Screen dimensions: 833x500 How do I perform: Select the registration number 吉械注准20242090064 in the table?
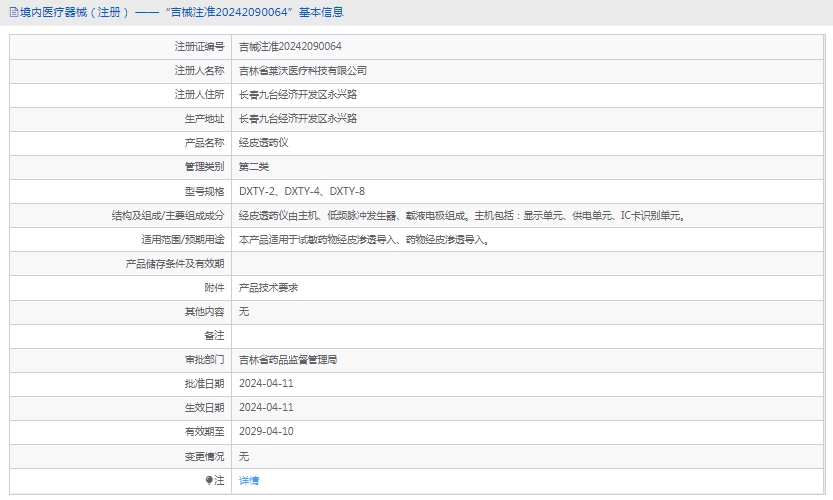(290, 47)
